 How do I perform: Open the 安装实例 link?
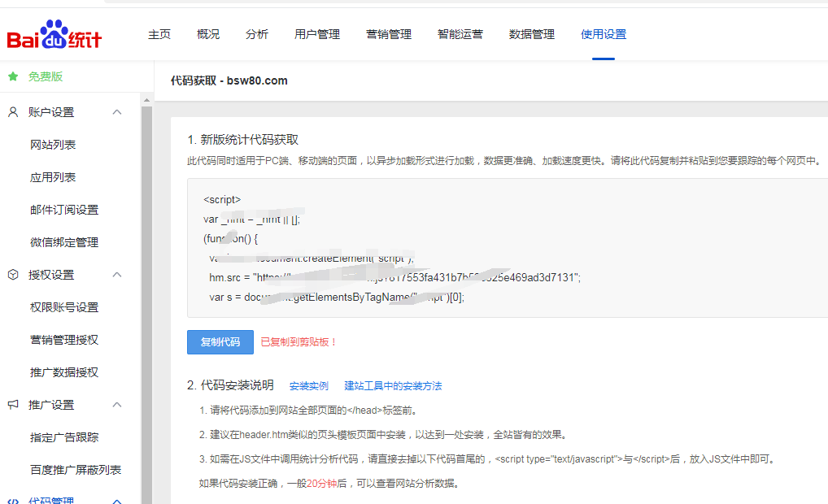[x=309, y=386]
